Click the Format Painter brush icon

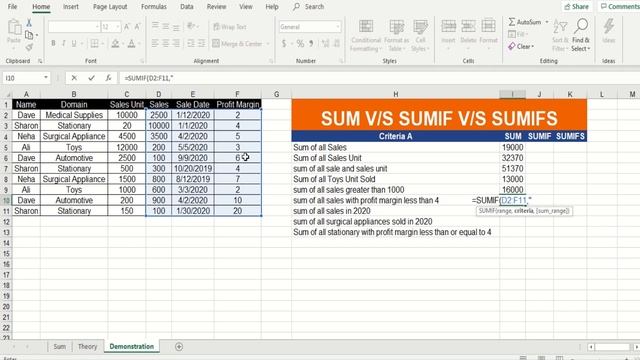pyautogui.click(x=29, y=47)
